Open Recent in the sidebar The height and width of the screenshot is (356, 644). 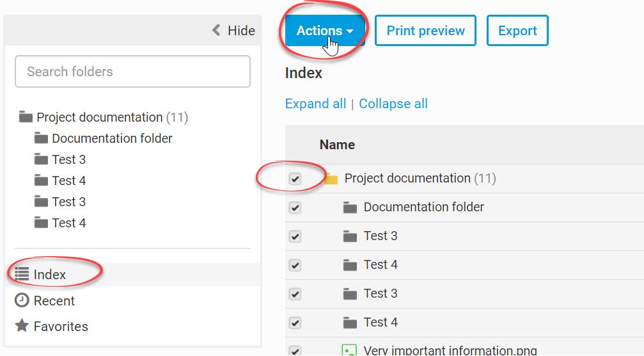click(x=54, y=300)
